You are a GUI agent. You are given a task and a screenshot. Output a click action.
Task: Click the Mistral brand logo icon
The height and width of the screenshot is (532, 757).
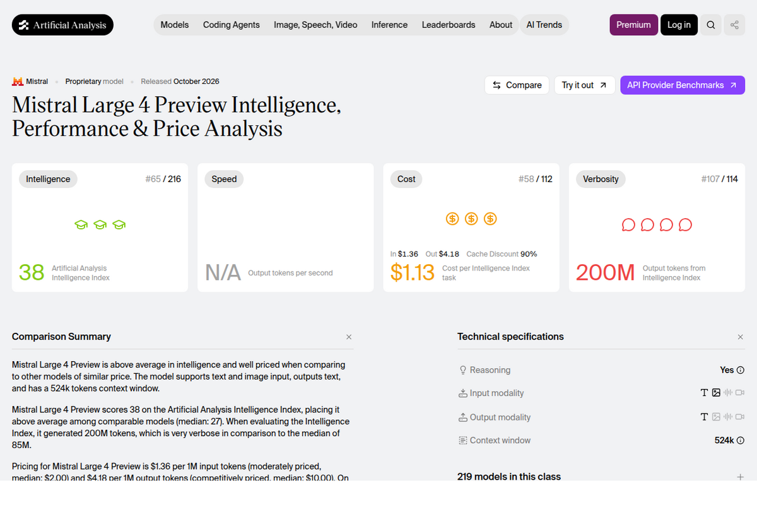[x=17, y=81]
